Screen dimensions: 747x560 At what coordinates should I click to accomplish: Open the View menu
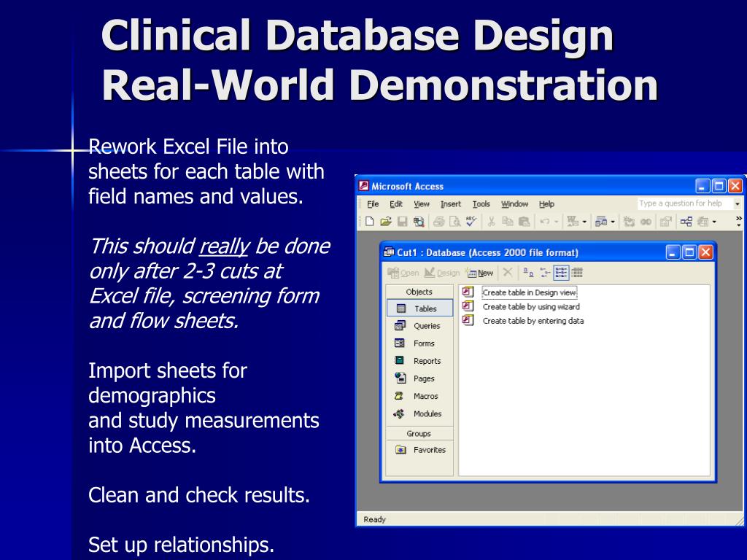point(422,204)
